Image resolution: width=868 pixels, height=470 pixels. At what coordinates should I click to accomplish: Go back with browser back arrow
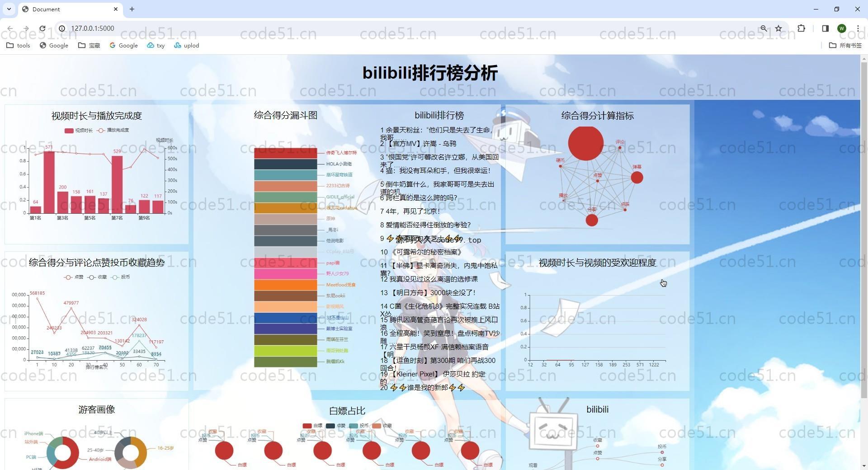pos(10,28)
